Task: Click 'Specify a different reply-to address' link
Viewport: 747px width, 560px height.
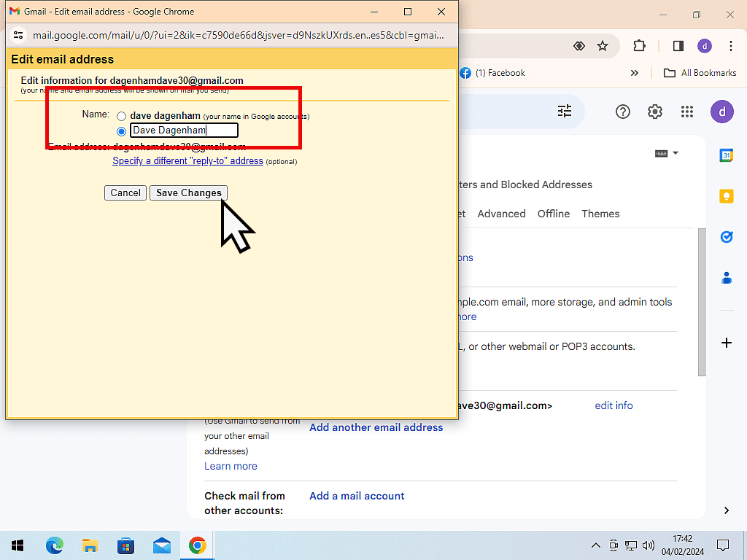Action: click(x=187, y=161)
